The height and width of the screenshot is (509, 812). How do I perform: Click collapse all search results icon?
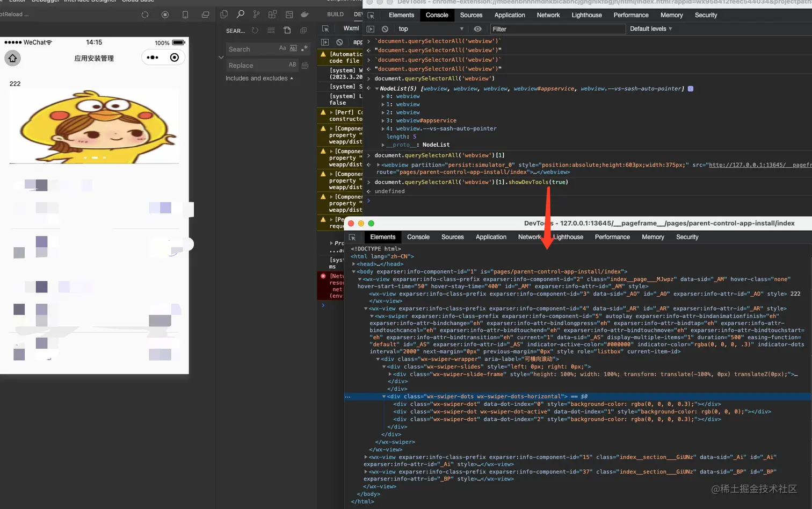point(303,31)
